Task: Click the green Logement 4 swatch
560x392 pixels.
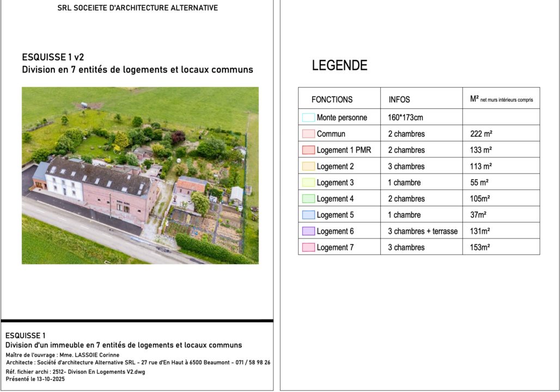Action: click(308, 199)
